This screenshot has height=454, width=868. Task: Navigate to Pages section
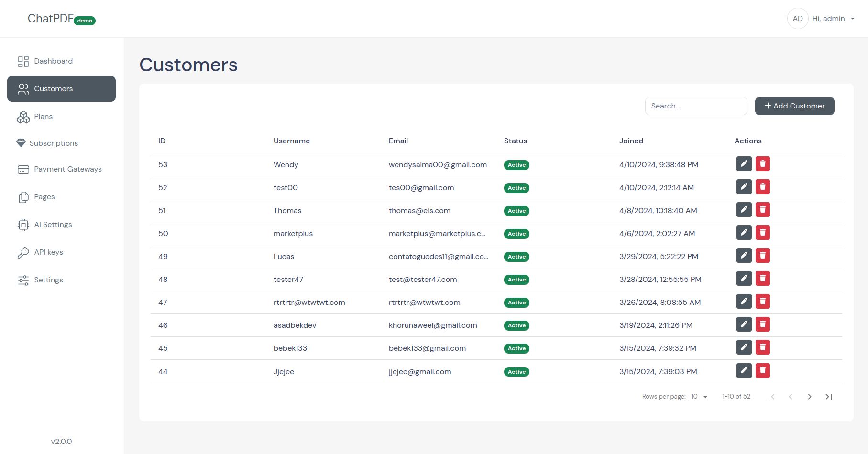point(61,197)
